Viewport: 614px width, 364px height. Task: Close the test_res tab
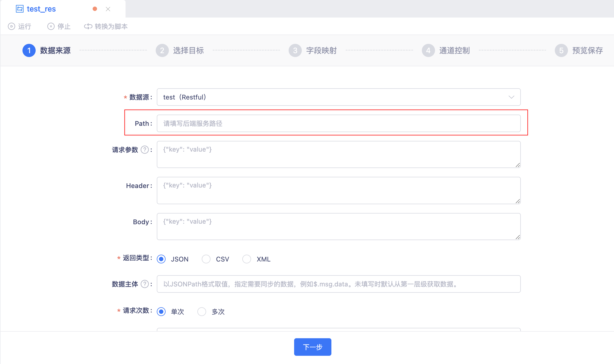click(x=108, y=9)
